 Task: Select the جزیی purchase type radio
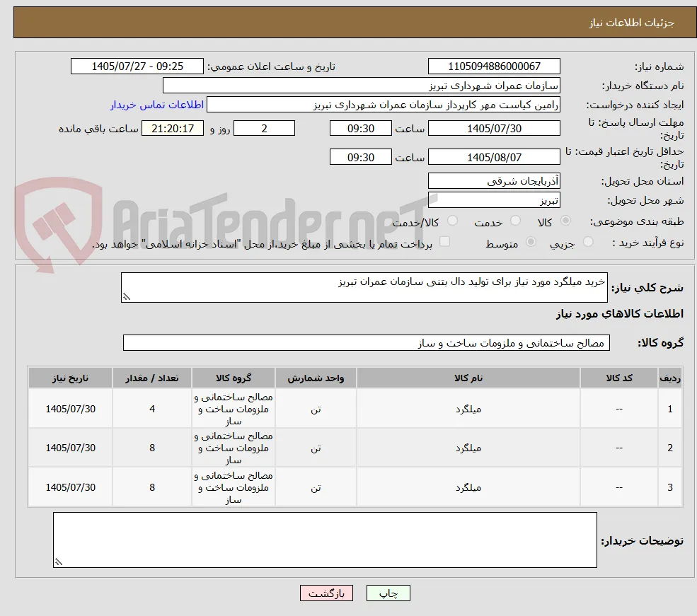click(587, 242)
